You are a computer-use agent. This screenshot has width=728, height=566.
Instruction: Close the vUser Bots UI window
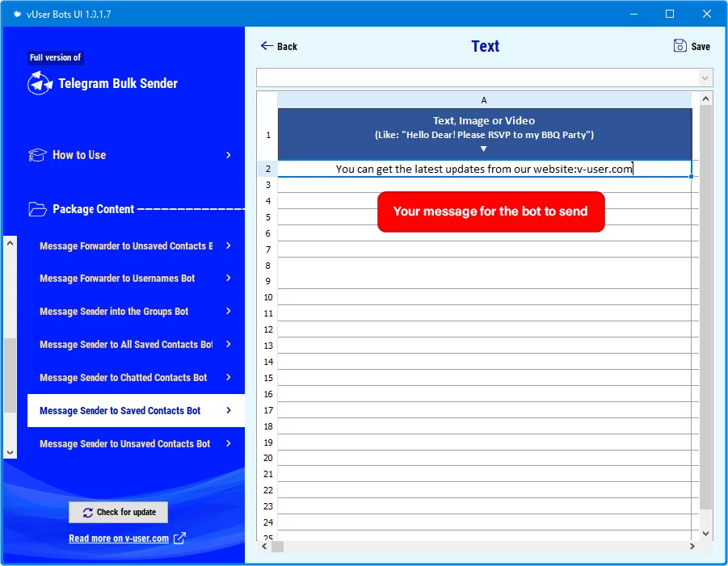pos(707,14)
